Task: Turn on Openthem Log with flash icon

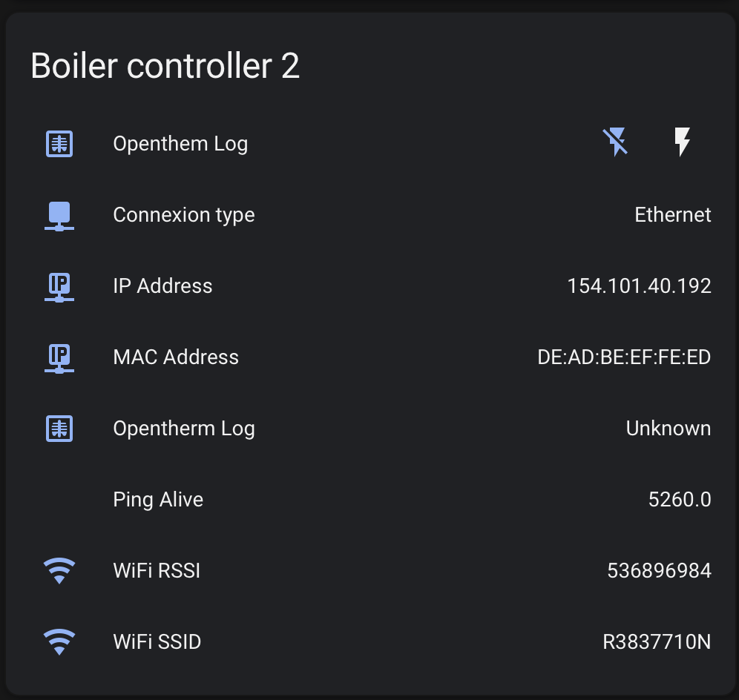Action: 681,142
